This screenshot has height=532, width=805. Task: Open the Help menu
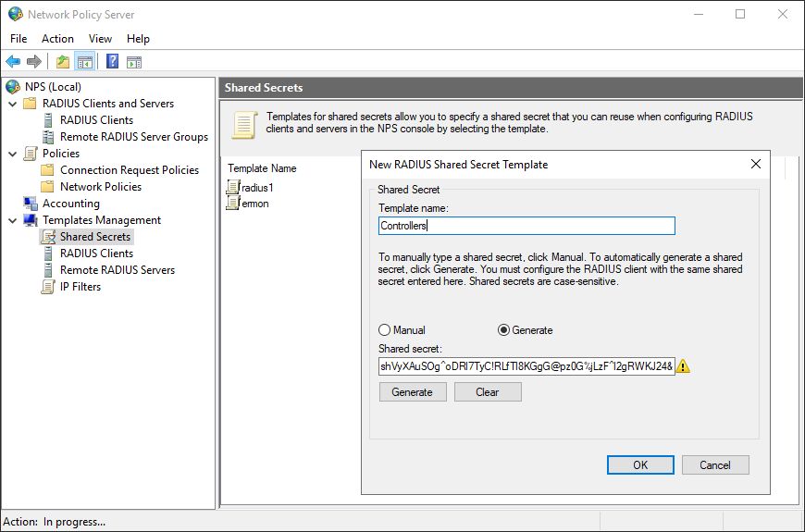[138, 39]
